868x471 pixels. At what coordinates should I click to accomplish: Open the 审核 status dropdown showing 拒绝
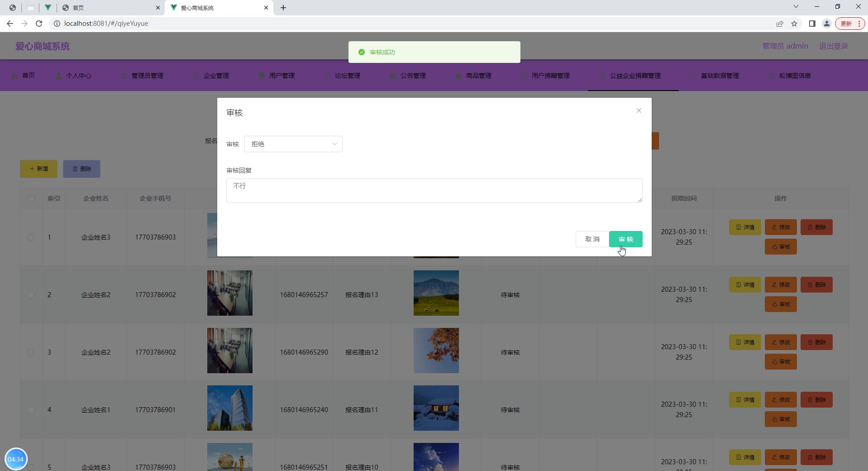point(293,144)
